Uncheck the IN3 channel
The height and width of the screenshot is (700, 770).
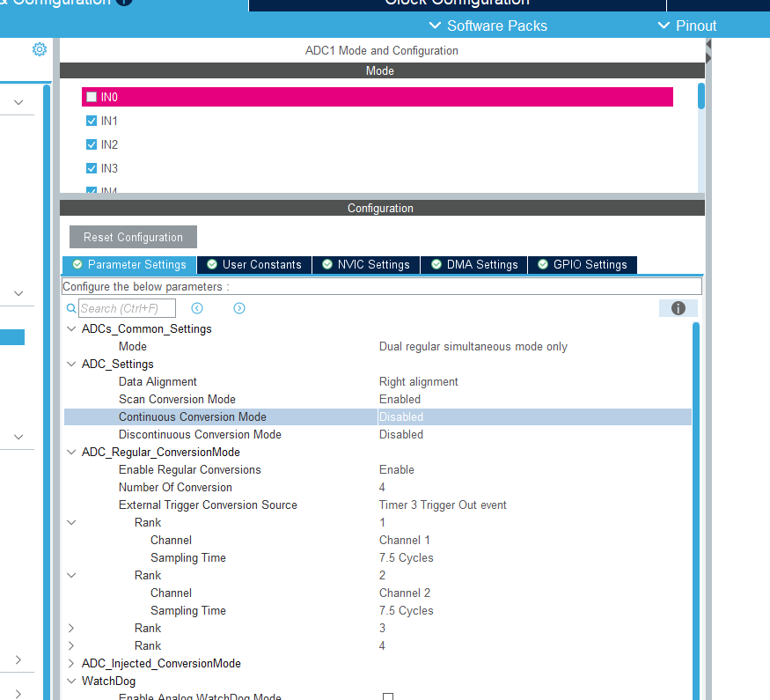[92, 168]
